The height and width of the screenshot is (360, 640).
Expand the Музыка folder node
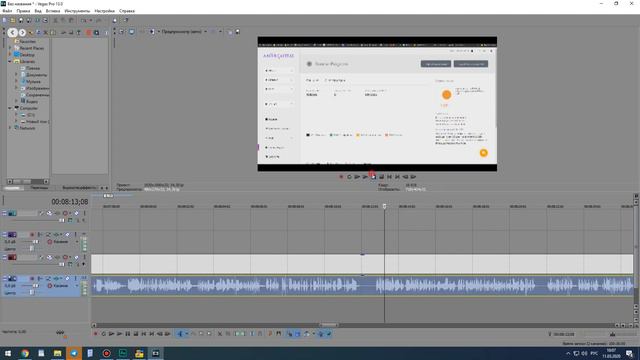[17, 81]
